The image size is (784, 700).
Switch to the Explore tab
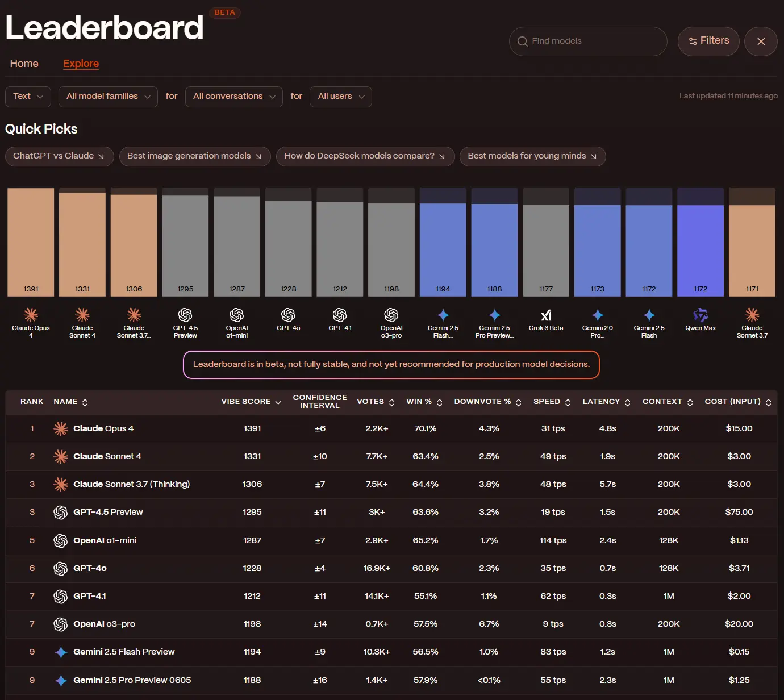click(x=81, y=64)
